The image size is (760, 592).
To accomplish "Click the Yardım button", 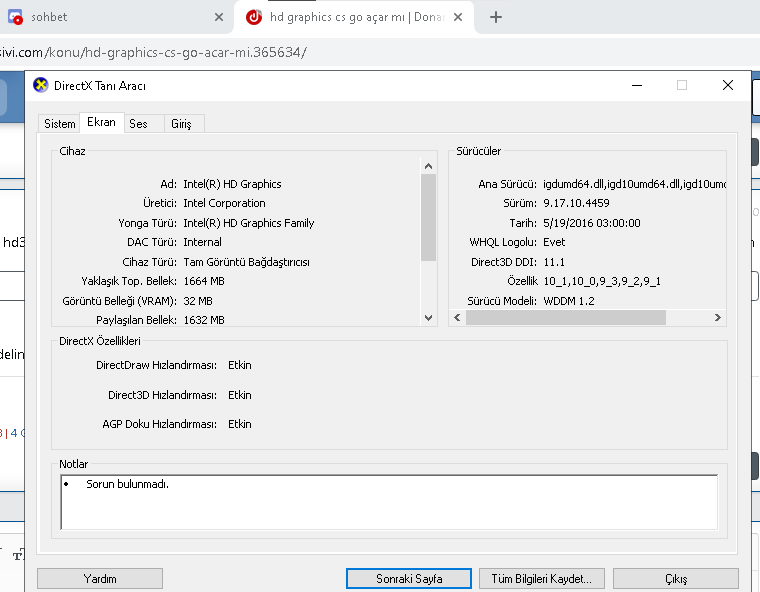I will click(100, 578).
